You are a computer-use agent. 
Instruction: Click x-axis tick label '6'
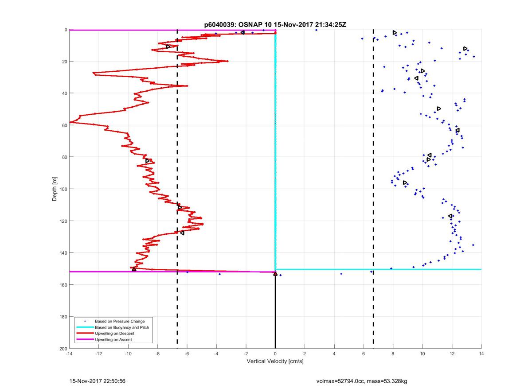point(364,354)
